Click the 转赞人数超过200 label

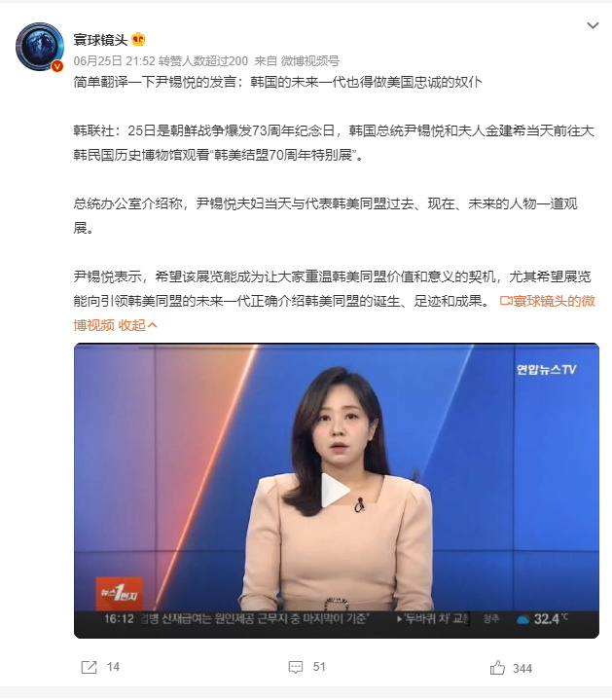[203, 60]
